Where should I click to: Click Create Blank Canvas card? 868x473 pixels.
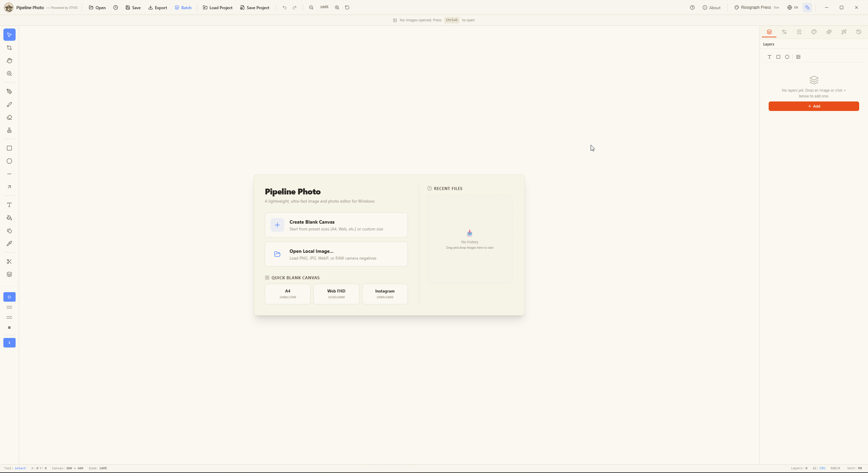(x=336, y=225)
